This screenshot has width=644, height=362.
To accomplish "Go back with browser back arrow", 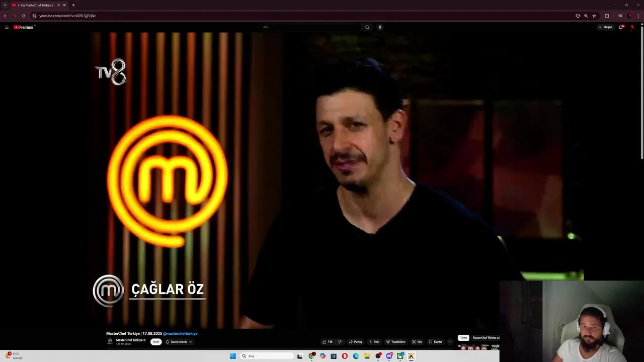I will coord(6,16).
